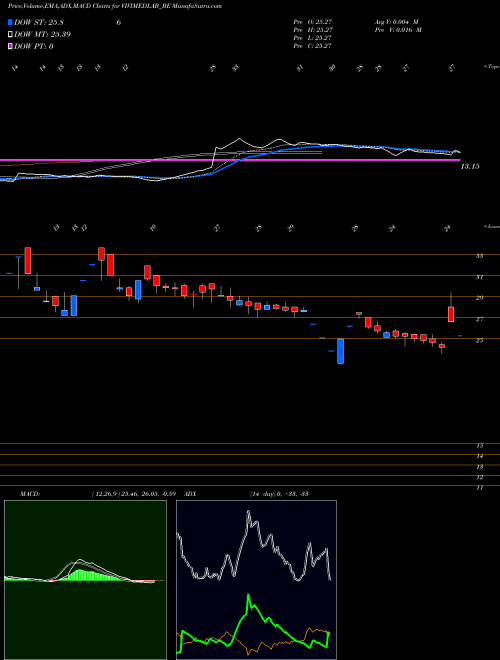Click the 'Avg V: 0.004 M' volume text
The height and width of the screenshot is (660, 500).
[396, 22]
